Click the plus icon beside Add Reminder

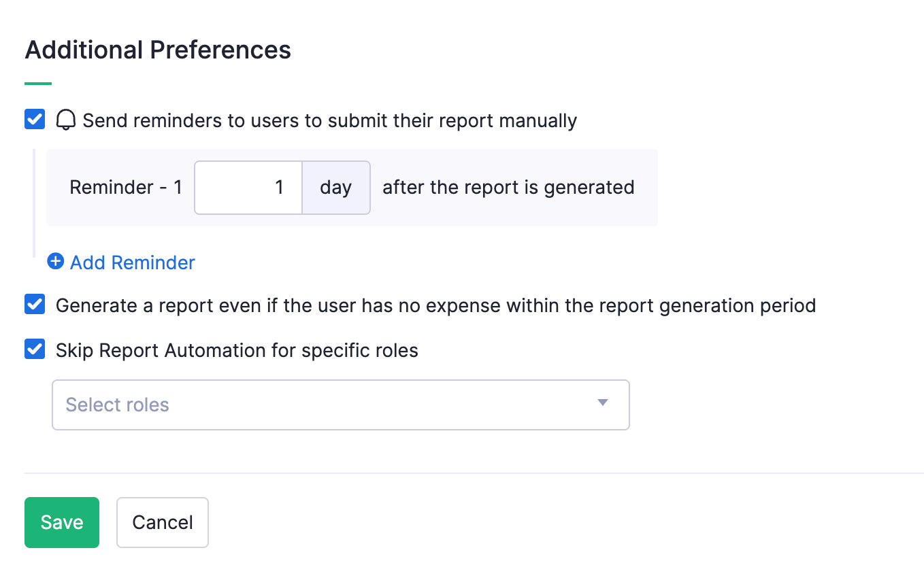tap(55, 261)
